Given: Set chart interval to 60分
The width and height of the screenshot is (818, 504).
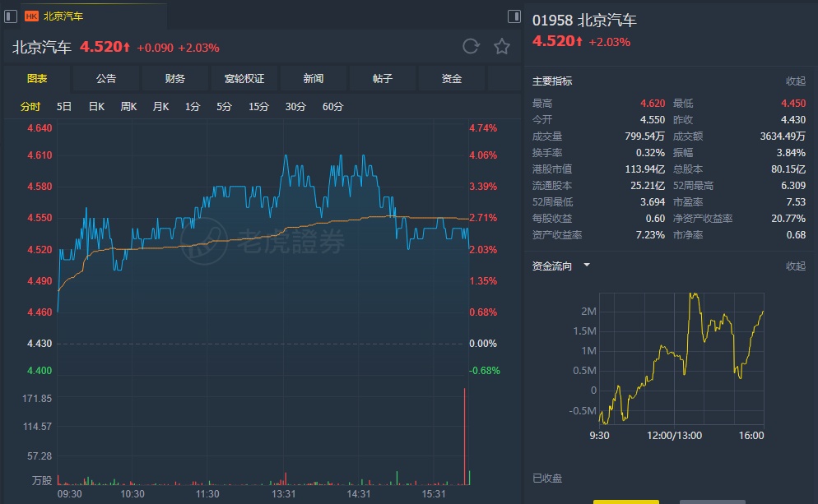Looking at the screenshot, I should pyautogui.click(x=333, y=107).
